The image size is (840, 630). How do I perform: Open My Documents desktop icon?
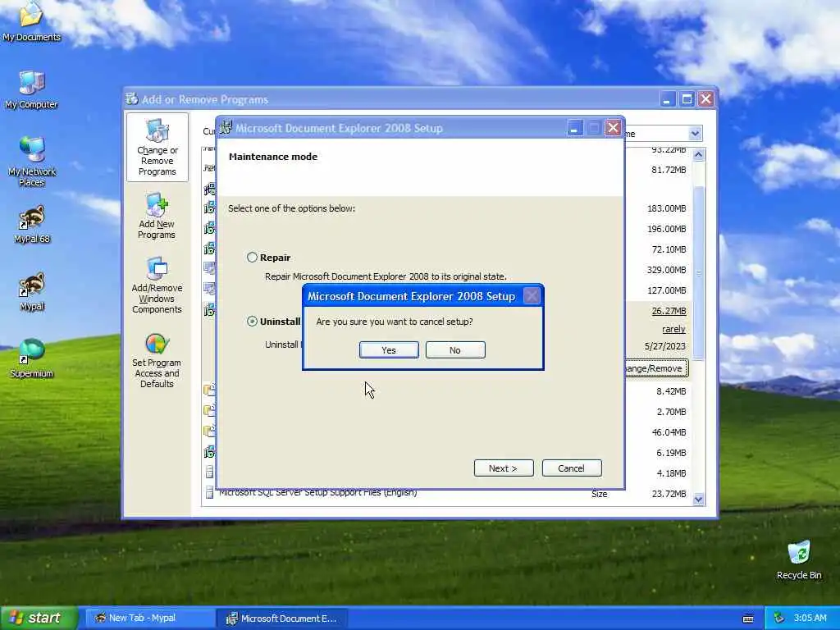pyautogui.click(x=31, y=21)
